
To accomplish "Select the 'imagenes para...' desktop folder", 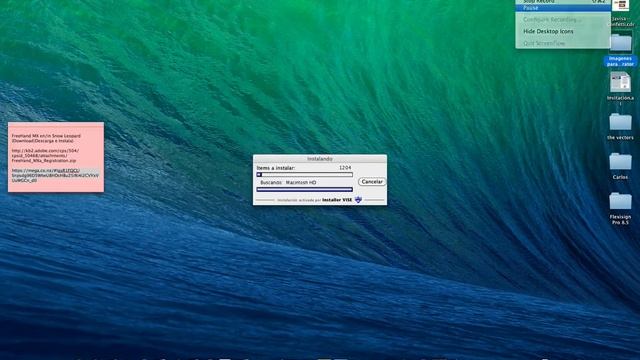I will (620, 50).
